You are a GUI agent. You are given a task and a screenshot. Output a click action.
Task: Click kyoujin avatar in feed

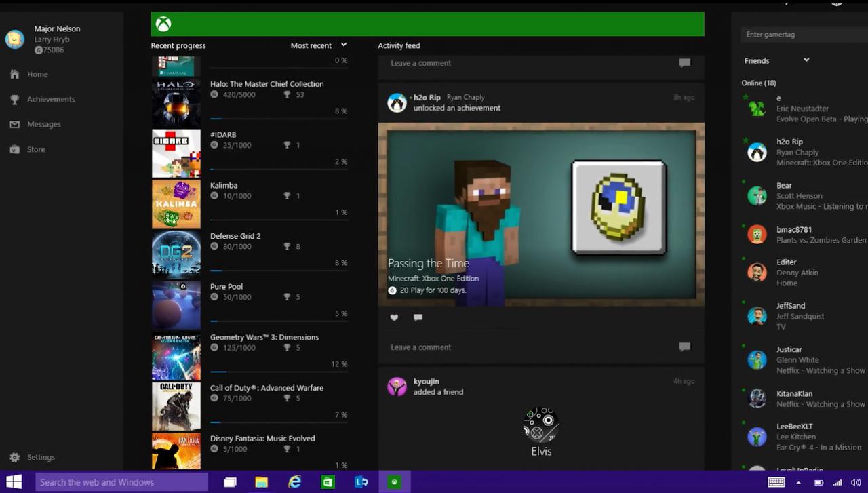click(397, 387)
